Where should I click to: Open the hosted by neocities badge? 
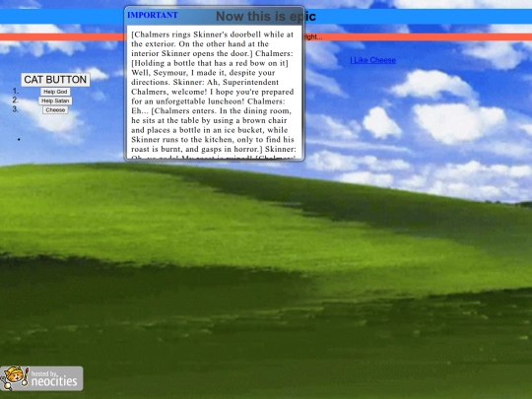click(x=41, y=378)
